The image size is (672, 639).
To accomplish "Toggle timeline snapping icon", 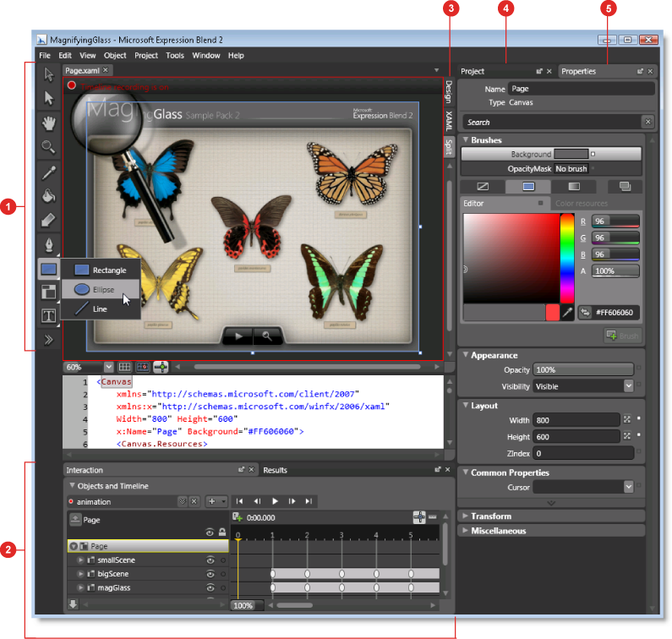I will pyautogui.click(x=419, y=516).
